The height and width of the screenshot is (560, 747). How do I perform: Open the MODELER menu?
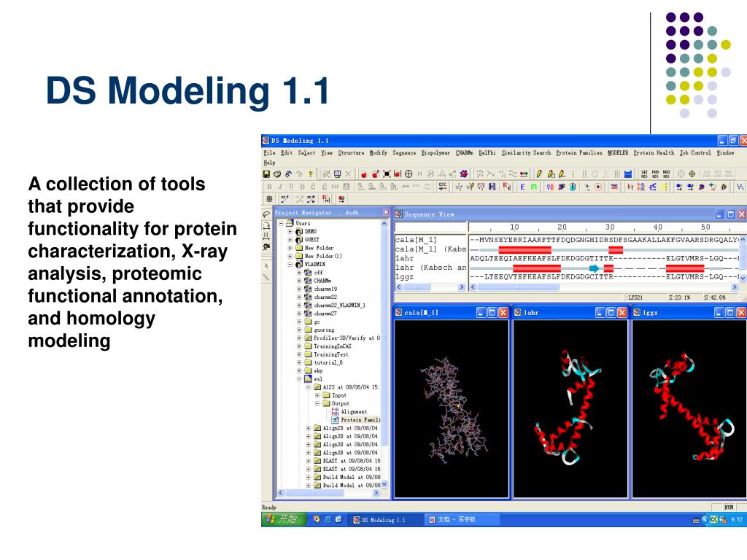[618, 153]
